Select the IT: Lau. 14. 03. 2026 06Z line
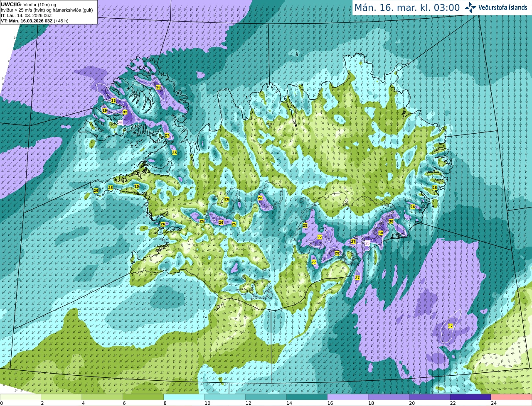 26,15
